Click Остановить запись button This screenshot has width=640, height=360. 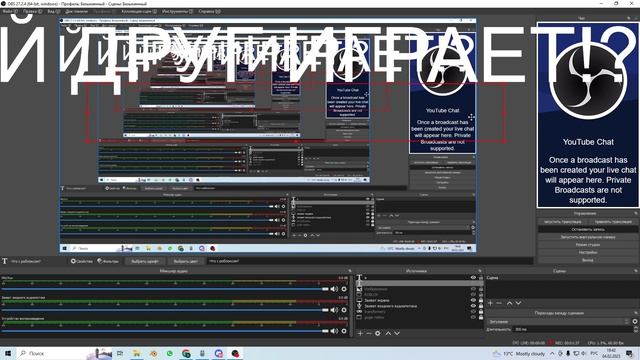point(587,229)
